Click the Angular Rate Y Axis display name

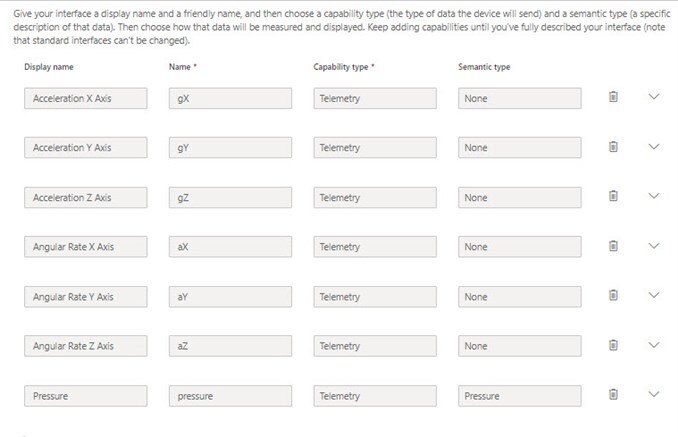click(x=86, y=297)
